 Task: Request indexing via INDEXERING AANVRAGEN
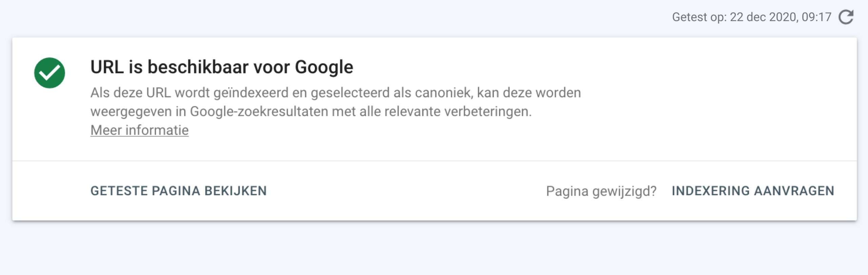coord(753,191)
